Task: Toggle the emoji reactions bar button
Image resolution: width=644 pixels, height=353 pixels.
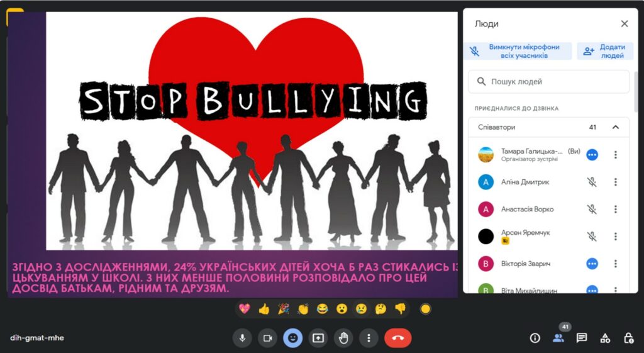Action: (292, 338)
